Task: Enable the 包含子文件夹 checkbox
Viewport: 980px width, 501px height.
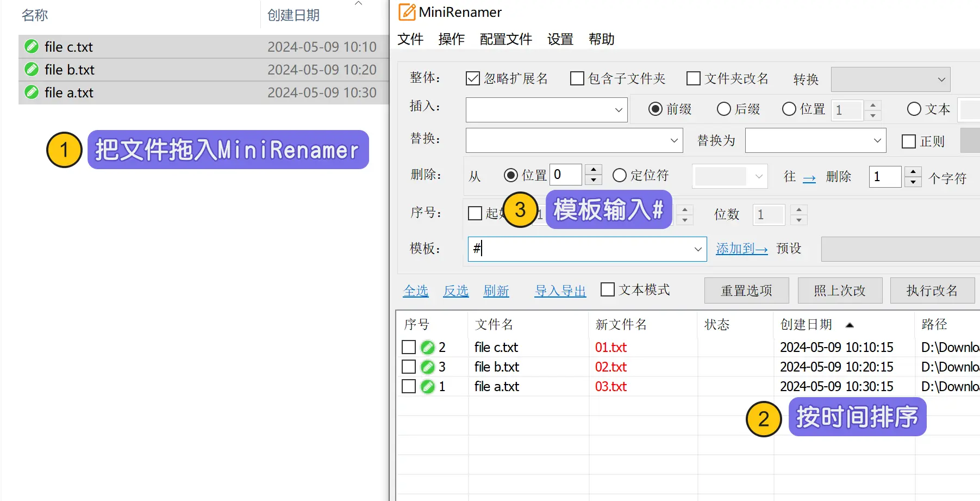Action: (577, 79)
